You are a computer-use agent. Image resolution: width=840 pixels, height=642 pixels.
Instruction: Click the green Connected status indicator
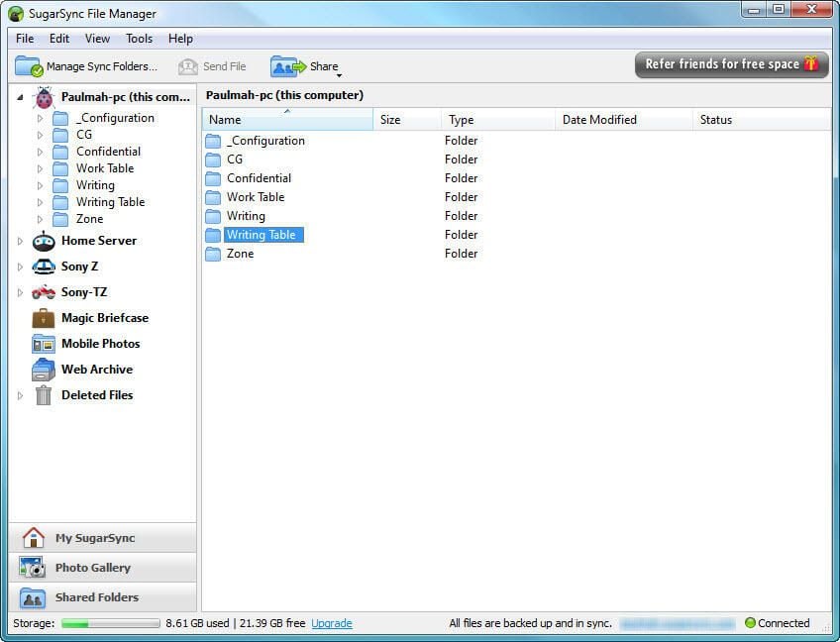750,623
